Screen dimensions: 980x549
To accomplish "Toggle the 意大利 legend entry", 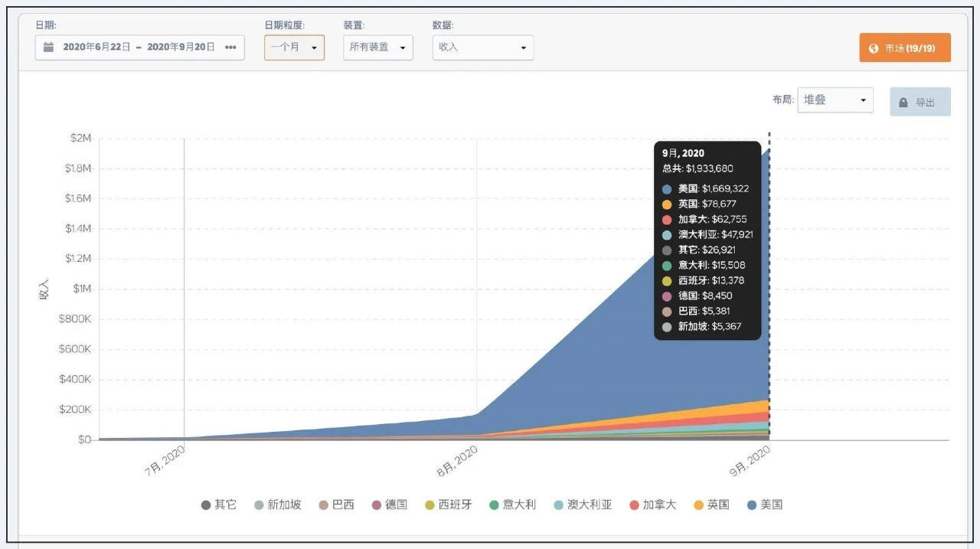I will click(x=513, y=505).
